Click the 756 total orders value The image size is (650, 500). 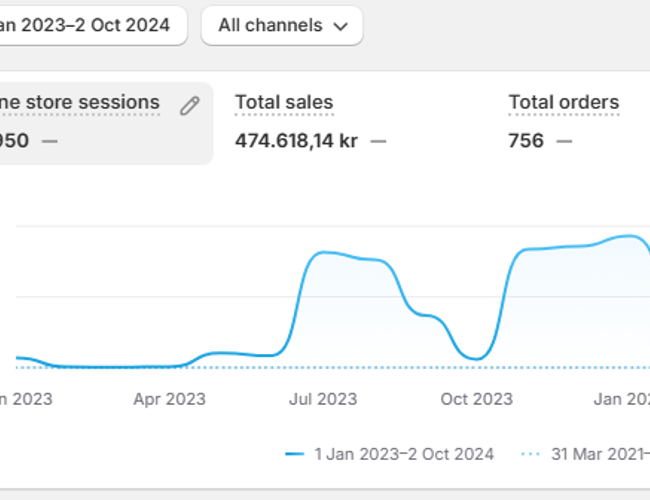(x=526, y=141)
